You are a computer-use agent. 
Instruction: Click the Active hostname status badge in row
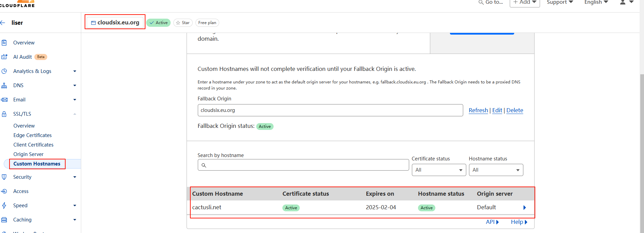427,208
